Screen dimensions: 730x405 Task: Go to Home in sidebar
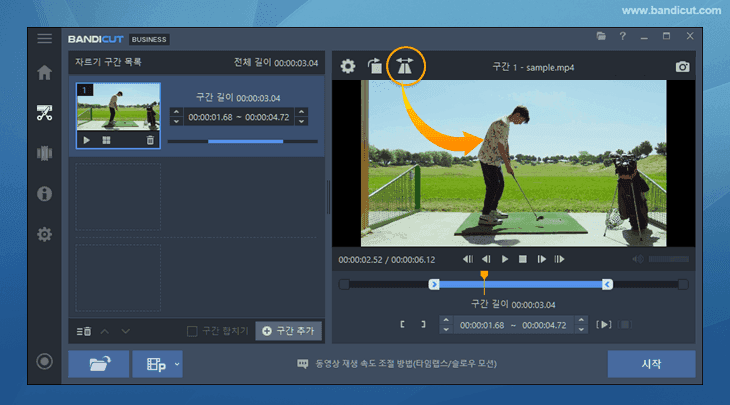(x=45, y=73)
